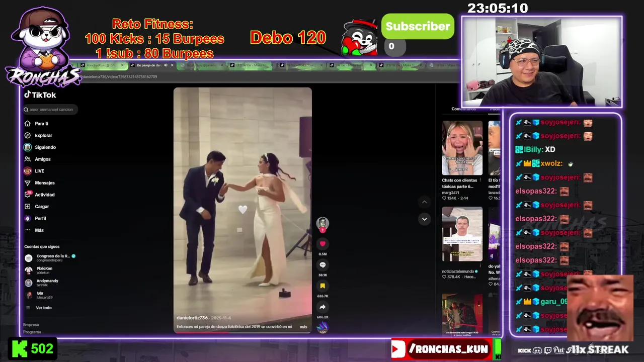The width and height of the screenshot is (644, 362).
Task: Mute audio on De pareja de dan browser tab
Action: (x=166, y=65)
